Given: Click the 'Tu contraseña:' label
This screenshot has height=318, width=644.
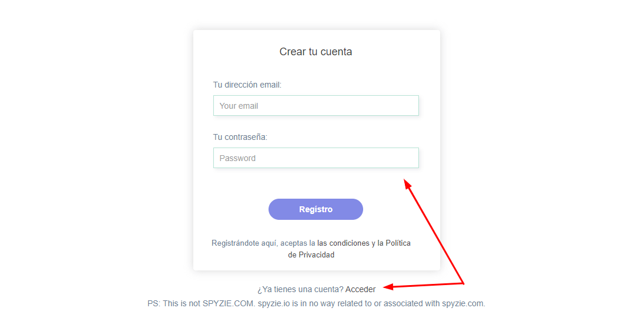Looking at the screenshot, I should [240, 137].
